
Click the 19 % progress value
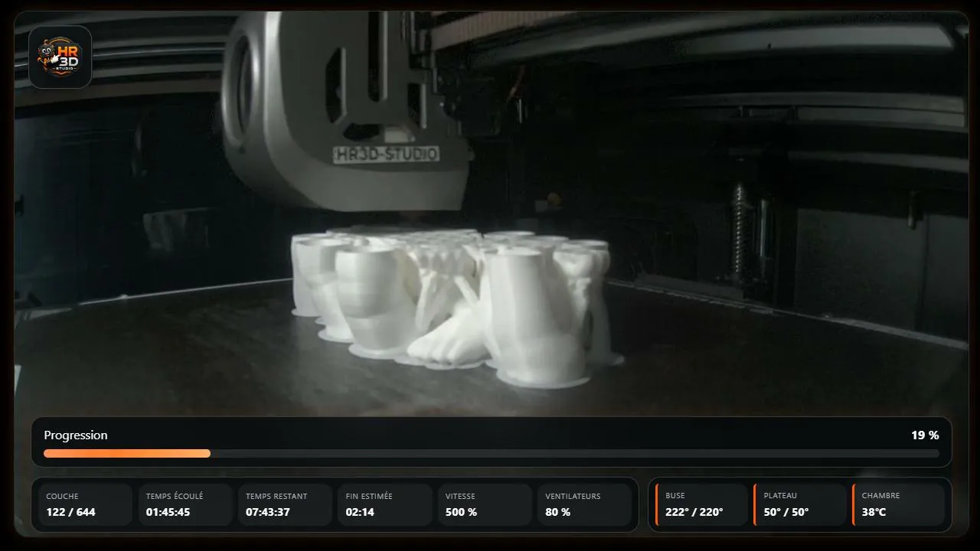coord(925,435)
